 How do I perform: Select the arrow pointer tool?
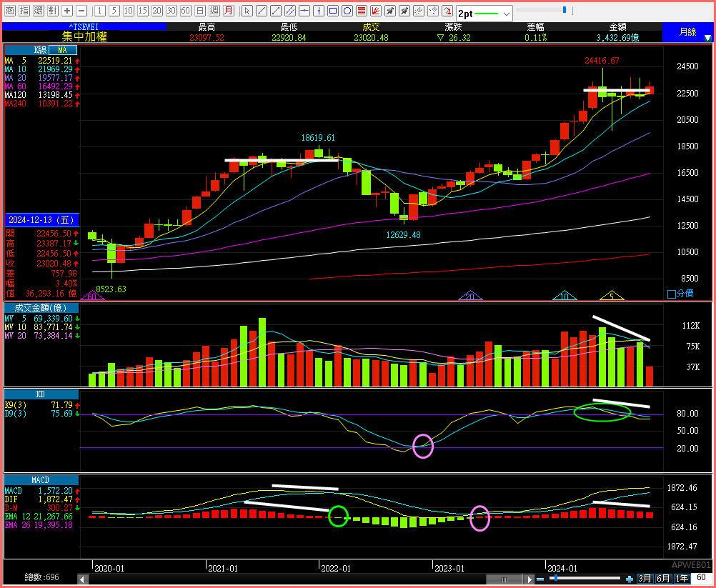(247, 11)
